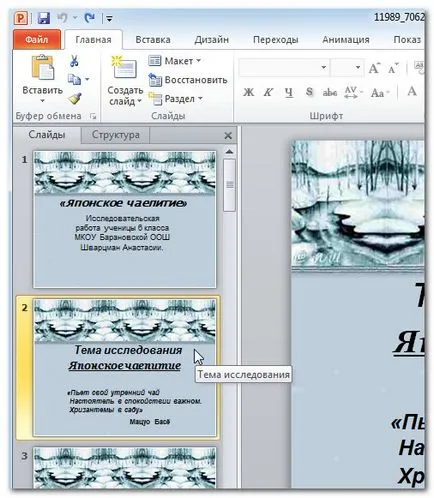Open the Дизайн ribbon tab
The width and height of the screenshot is (434, 498).
(x=211, y=40)
